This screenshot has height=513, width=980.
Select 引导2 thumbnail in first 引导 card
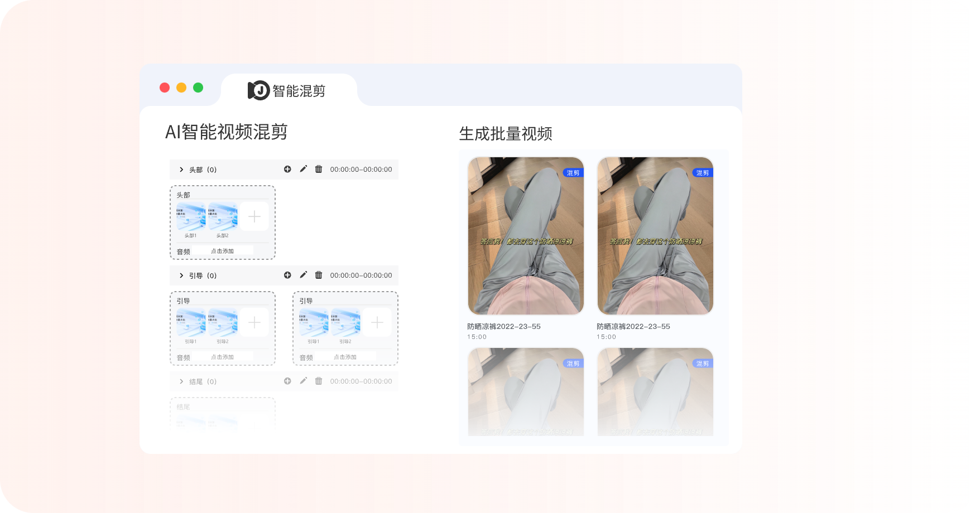tap(223, 323)
